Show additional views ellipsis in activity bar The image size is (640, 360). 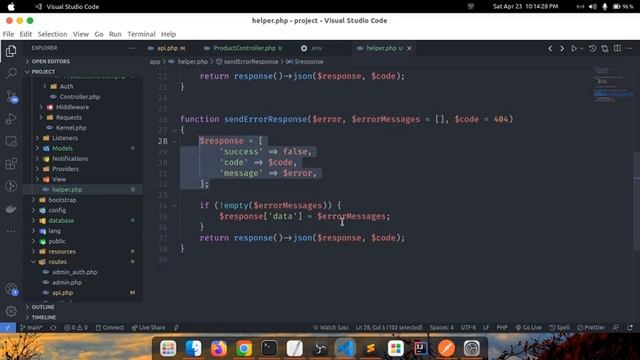[x=11, y=231]
